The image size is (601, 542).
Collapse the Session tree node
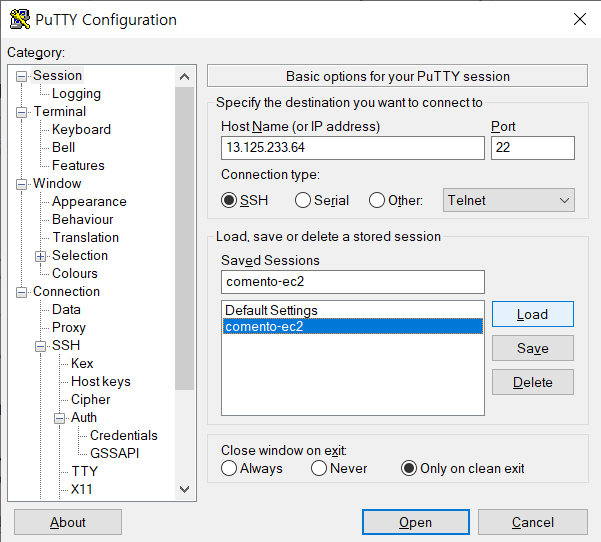pos(21,77)
